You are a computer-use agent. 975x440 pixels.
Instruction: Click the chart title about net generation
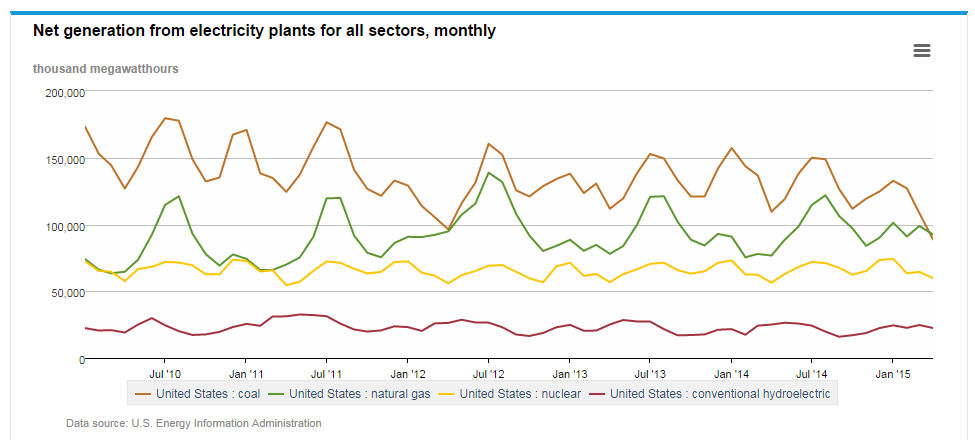[264, 31]
